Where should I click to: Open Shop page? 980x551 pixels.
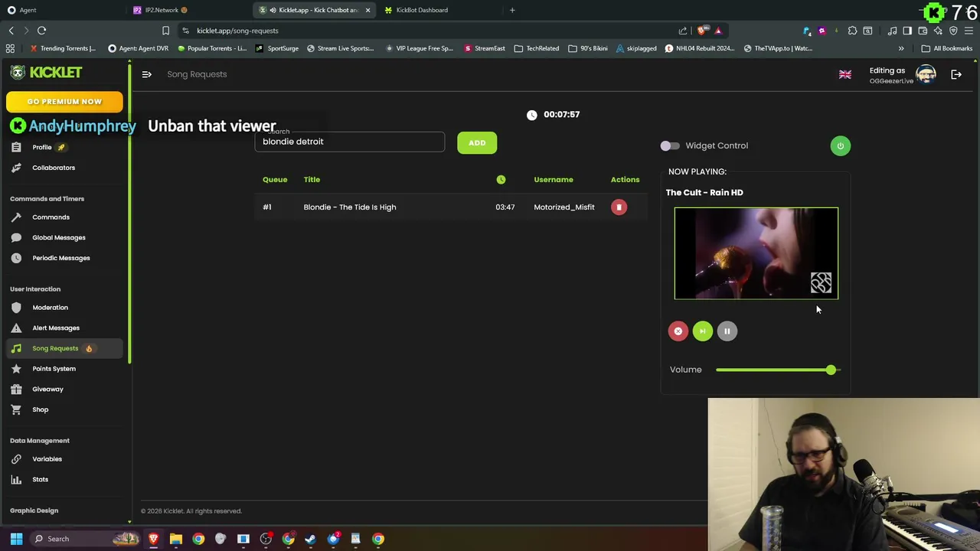(x=40, y=409)
